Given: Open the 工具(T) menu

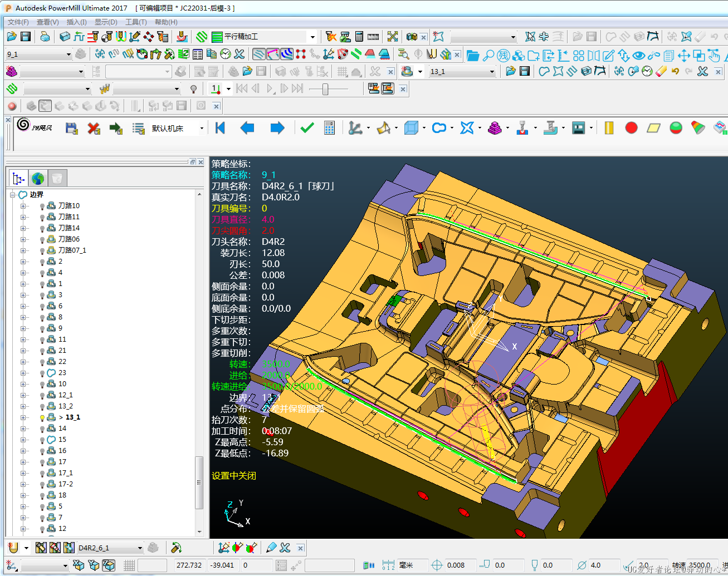Looking at the screenshot, I should (136, 22).
